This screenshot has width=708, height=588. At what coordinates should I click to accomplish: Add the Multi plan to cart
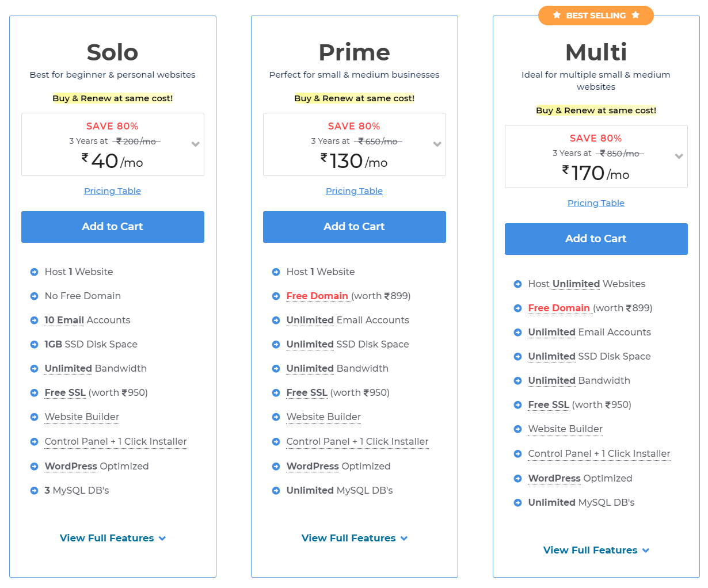pos(596,239)
